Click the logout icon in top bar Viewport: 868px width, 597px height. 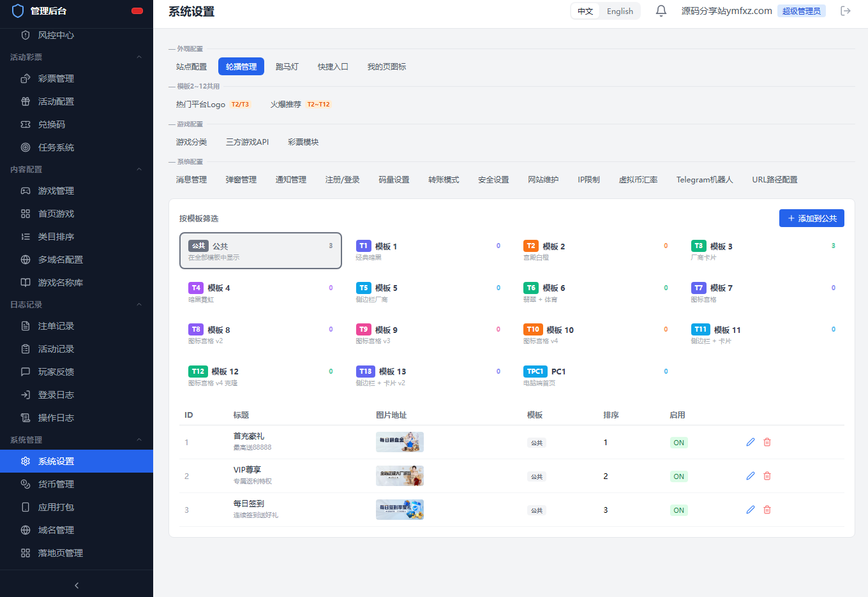(846, 11)
